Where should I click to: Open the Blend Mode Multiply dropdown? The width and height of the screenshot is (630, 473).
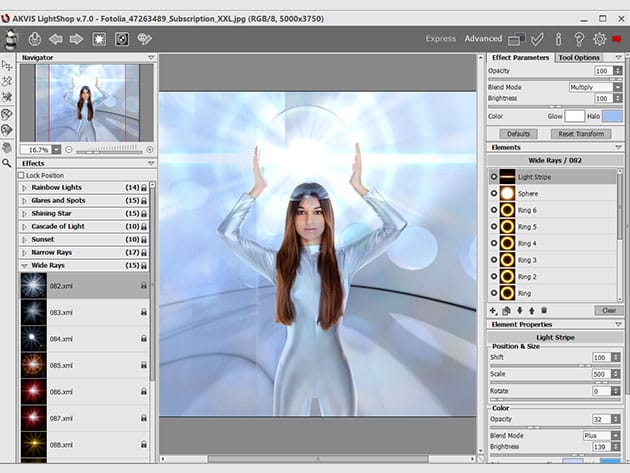pyautogui.click(x=590, y=86)
